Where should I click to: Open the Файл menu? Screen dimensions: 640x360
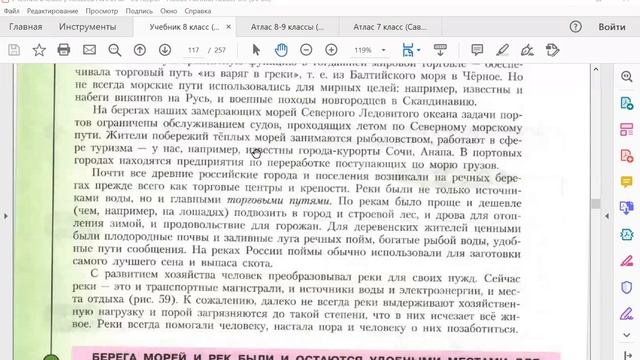click(x=11, y=11)
